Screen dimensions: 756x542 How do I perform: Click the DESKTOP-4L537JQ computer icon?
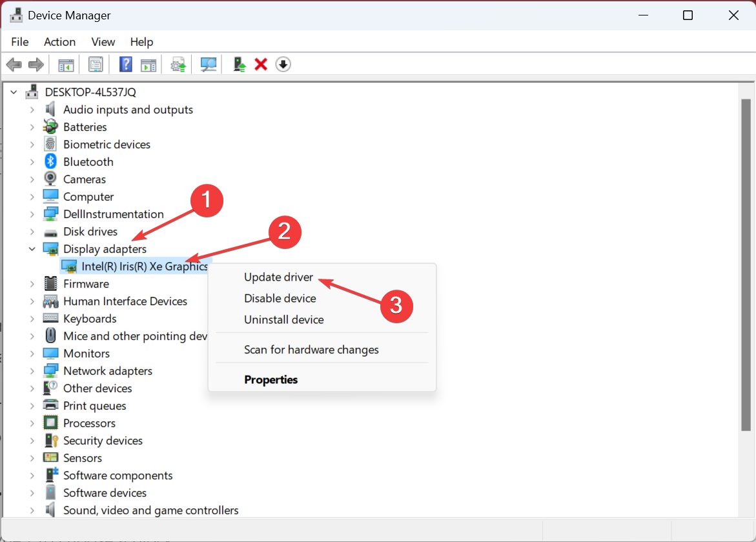coord(32,92)
